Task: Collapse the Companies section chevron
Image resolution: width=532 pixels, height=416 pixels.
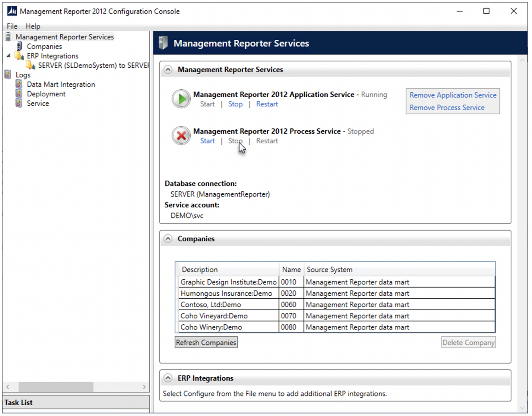Action: point(167,238)
